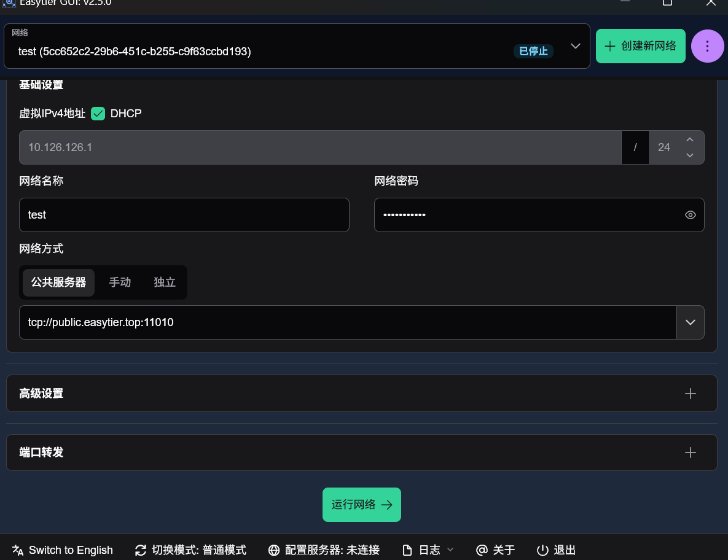
Task: Increment the subnet mask with up arrow
Action: [689, 139]
